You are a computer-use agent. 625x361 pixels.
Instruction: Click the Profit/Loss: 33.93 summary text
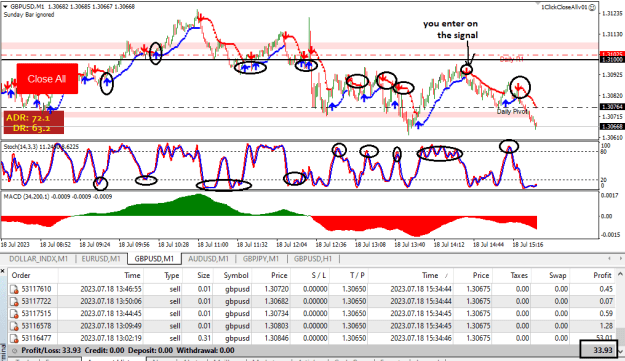pos(51,351)
